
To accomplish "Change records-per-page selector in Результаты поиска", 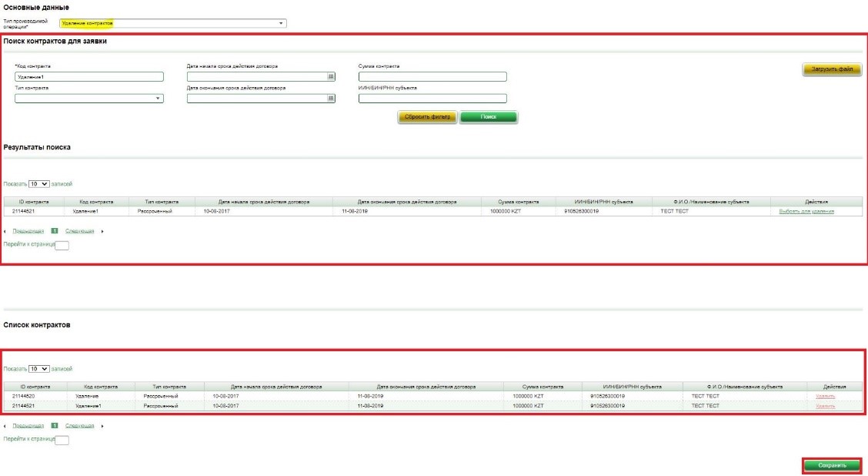I will [39, 184].
